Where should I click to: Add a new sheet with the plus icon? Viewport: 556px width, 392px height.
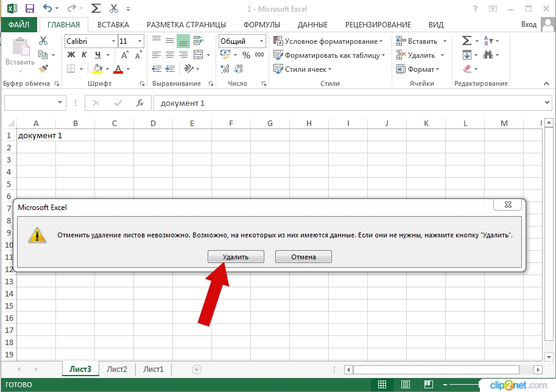pyautogui.click(x=197, y=369)
